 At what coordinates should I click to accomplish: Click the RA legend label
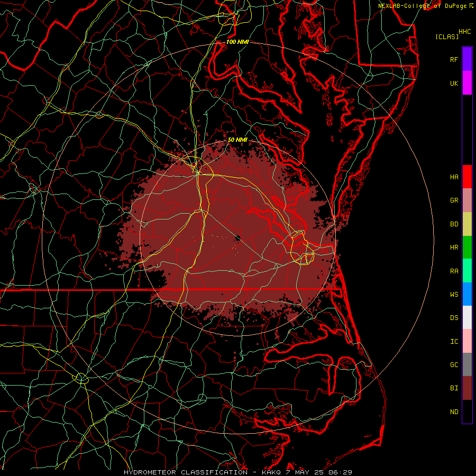[454, 271]
